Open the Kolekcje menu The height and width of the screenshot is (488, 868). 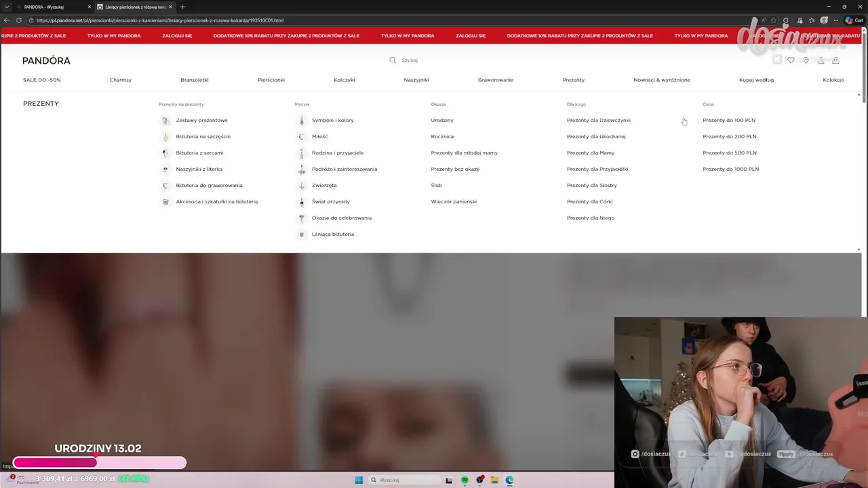[x=833, y=80]
